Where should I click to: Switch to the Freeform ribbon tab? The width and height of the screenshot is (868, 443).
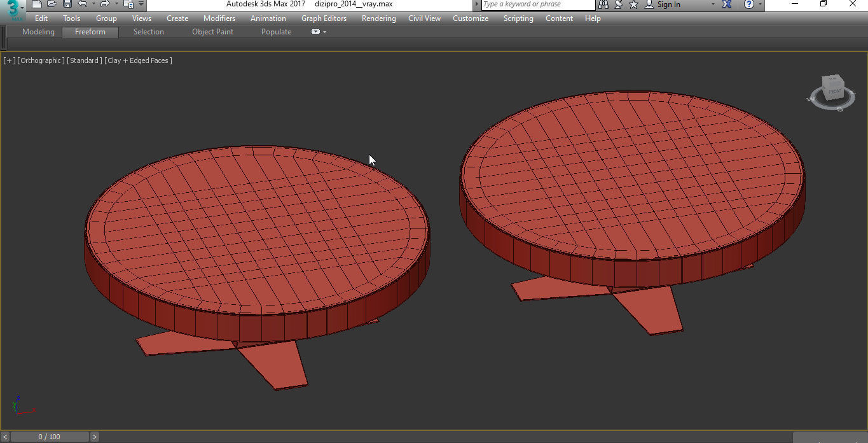click(90, 32)
